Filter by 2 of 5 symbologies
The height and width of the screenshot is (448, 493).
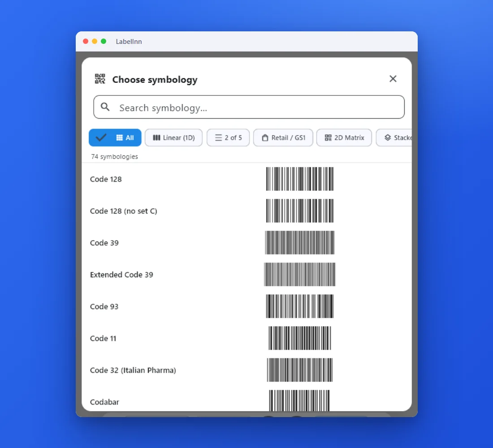(x=228, y=138)
